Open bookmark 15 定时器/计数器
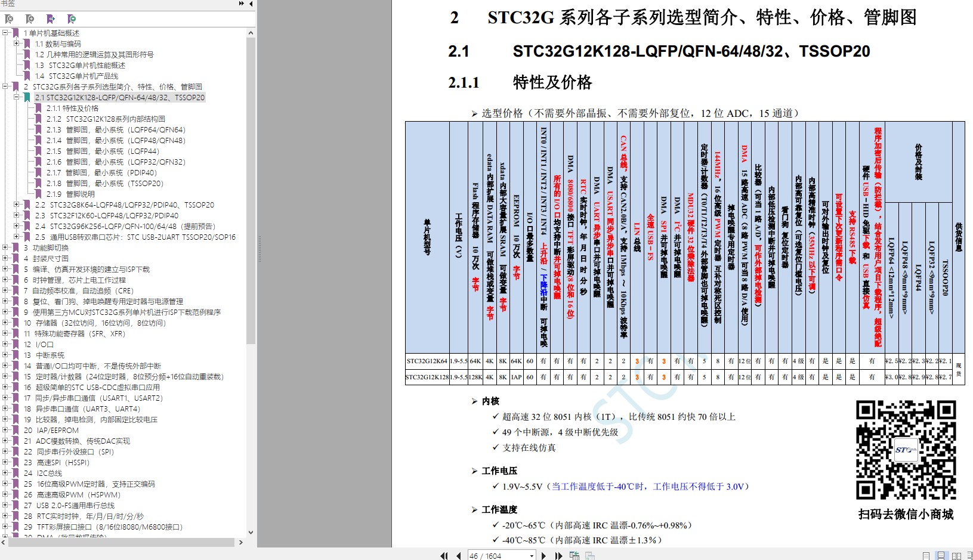Image resolution: width=973 pixels, height=560 pixels. 123,376
